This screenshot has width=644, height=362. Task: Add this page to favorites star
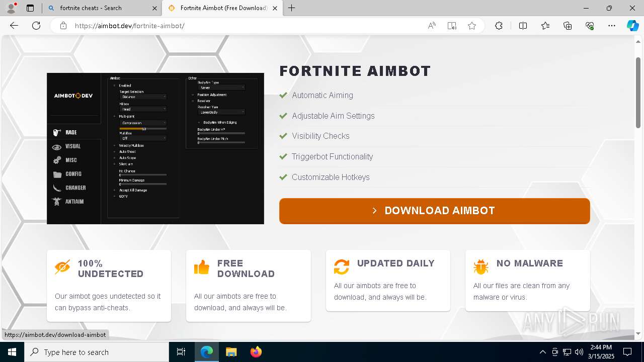[x=472, y=26]
